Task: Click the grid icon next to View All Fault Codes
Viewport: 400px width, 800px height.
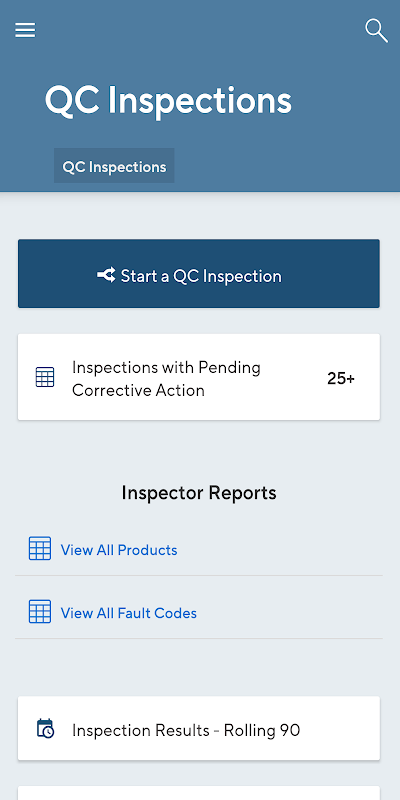Action: [40, 611]
